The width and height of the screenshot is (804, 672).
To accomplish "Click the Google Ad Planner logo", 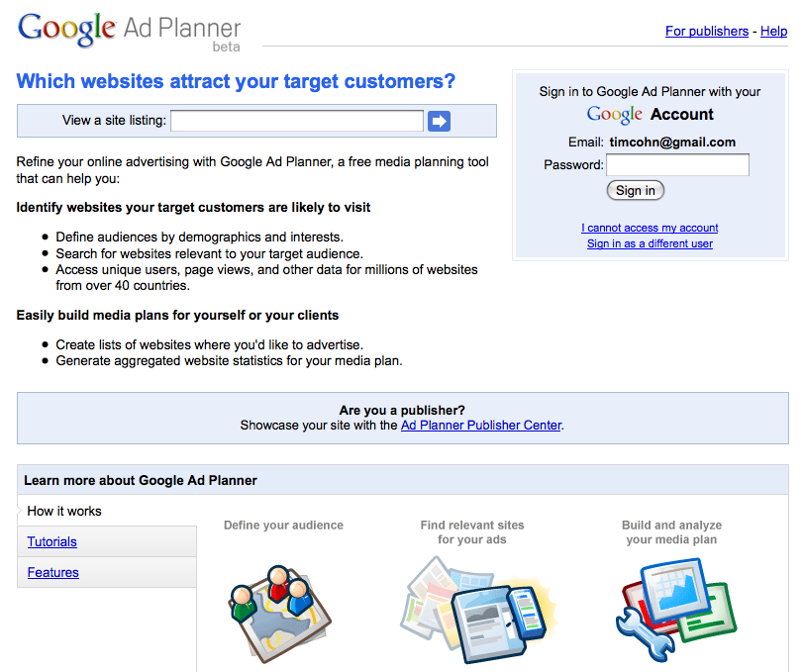I will pyautogui.click(x=130, y=30).
